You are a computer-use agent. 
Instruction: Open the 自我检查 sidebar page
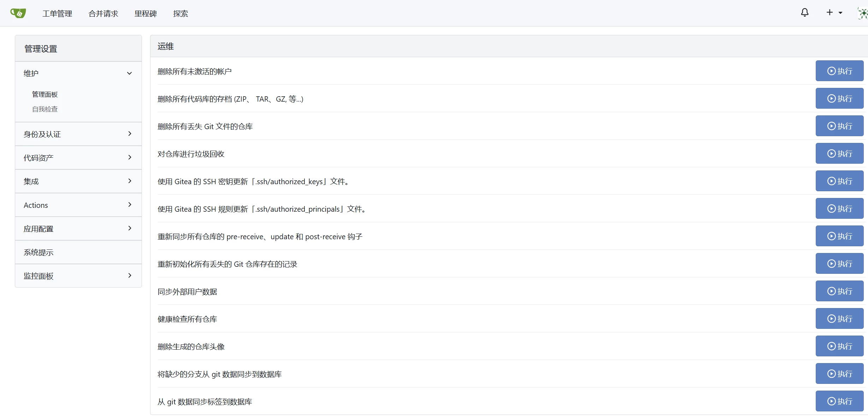point(45,109)
